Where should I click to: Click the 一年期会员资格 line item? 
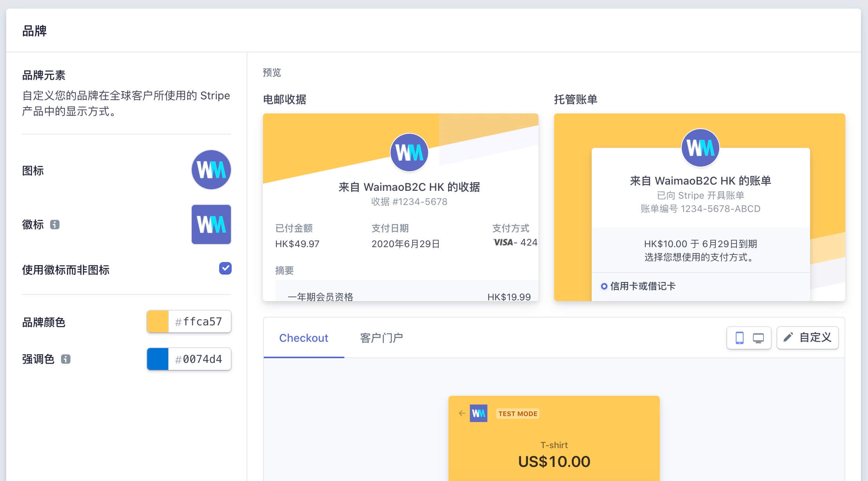tap(320, 297)
